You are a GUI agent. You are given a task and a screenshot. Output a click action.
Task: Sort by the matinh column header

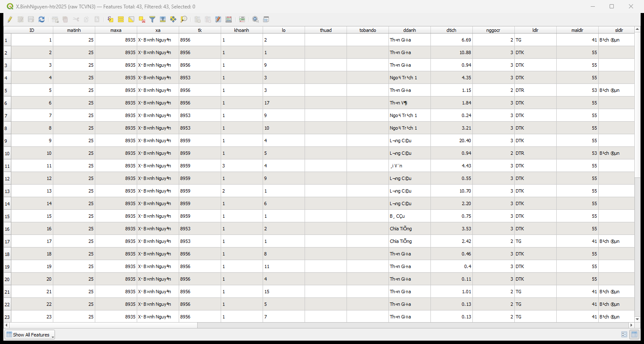tap(74, 30)
